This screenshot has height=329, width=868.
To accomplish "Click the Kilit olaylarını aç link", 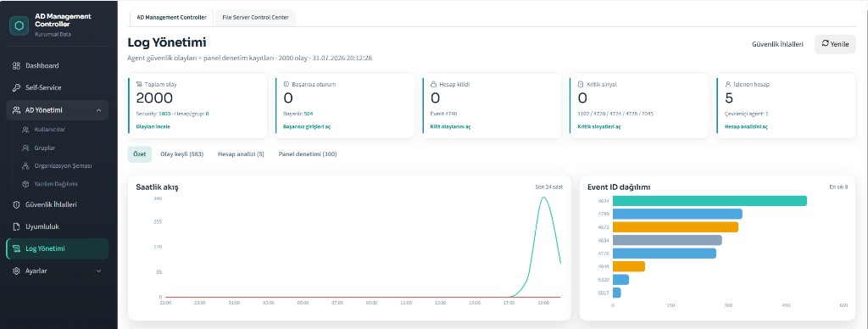I will coord(451,127).
